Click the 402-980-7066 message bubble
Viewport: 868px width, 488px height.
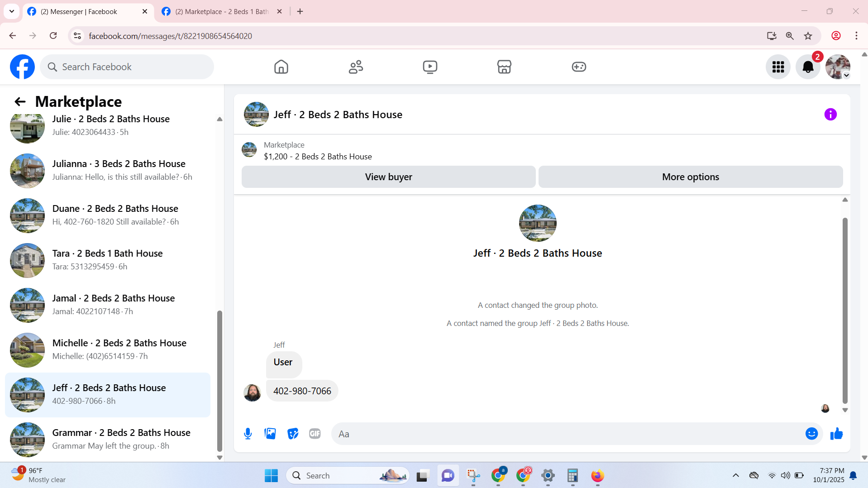click(x=302, y=391)
